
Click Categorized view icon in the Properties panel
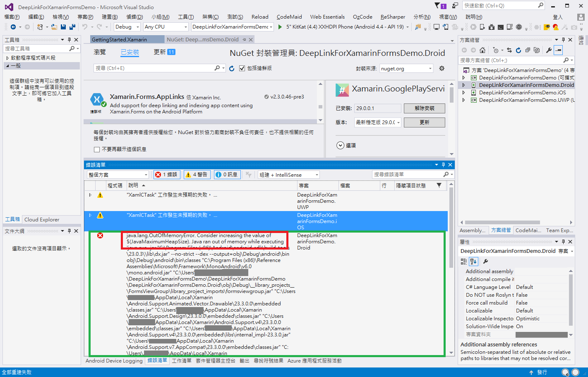pos(464,262)
